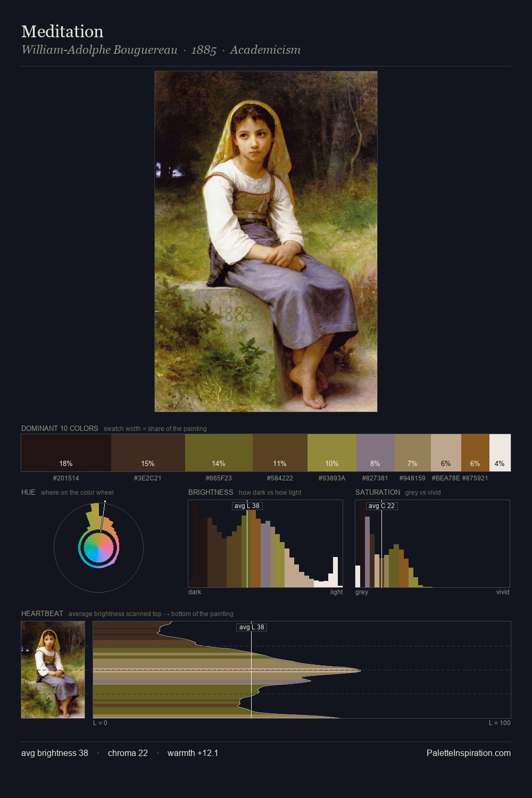Click the "swatch width = share of the painting" note
The image size is (532, 798).
coord(155,429)
